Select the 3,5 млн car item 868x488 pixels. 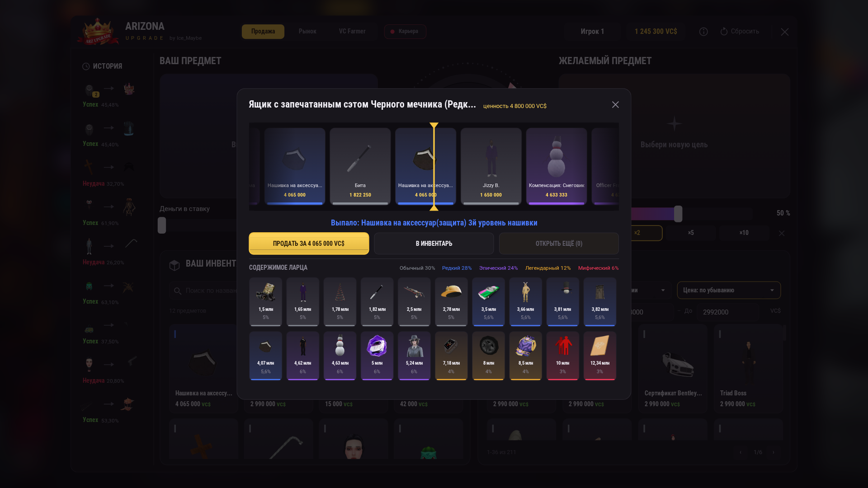pos(489,302)
